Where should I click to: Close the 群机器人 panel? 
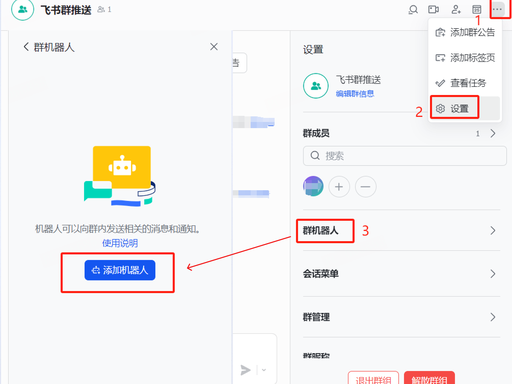[214, 47]
